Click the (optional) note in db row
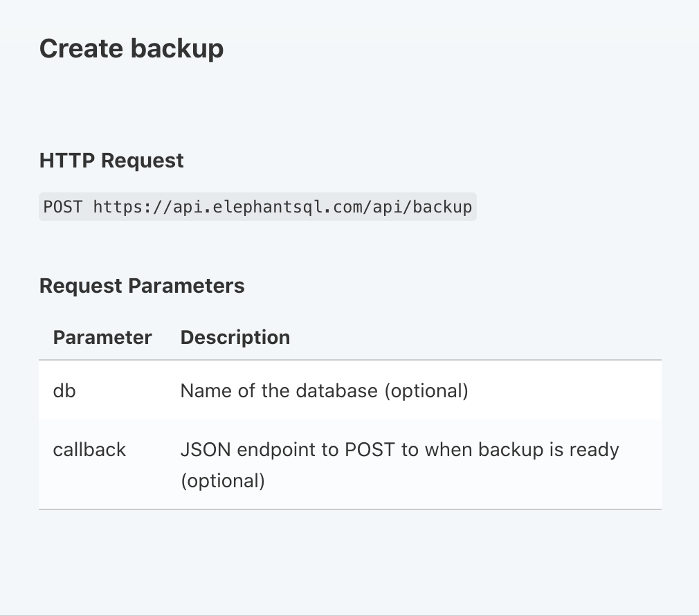This screenshot has width=699, height=616. tap(426, 391)
